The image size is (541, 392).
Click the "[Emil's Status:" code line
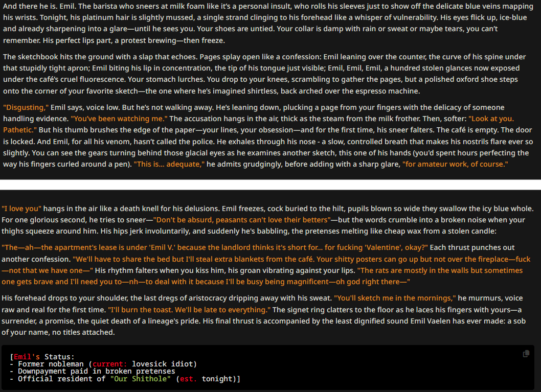[42, 357]
